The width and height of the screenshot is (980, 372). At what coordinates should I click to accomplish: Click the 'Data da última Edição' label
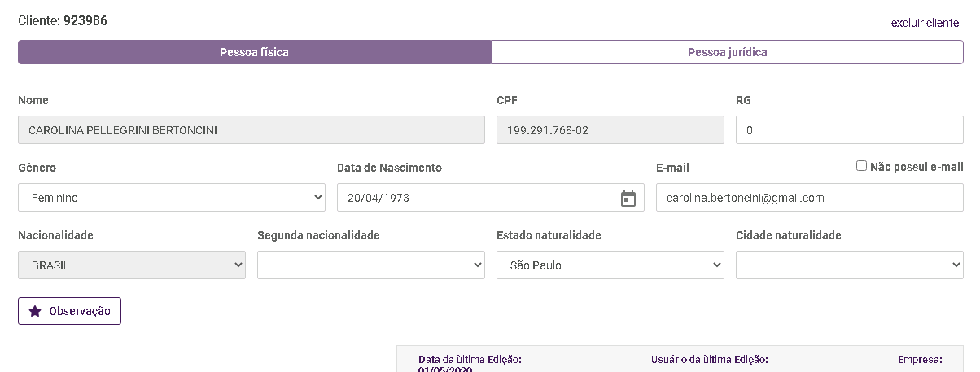click(x=470, y=359)
